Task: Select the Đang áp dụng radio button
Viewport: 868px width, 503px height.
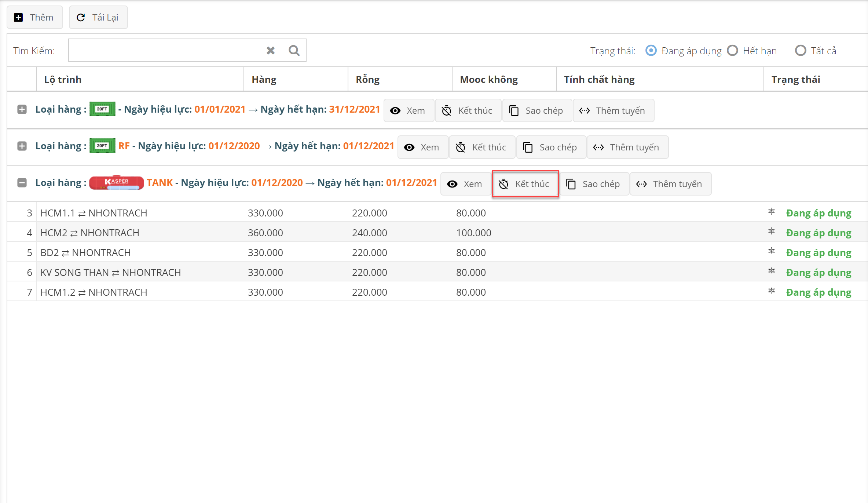Action: (651, 51)
